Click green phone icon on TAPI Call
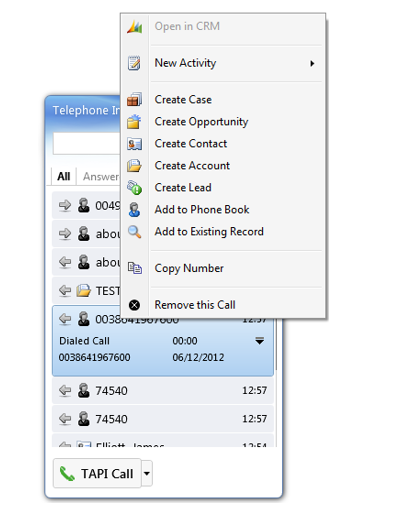This screenshot has width=394, height=513. (67, 474)
